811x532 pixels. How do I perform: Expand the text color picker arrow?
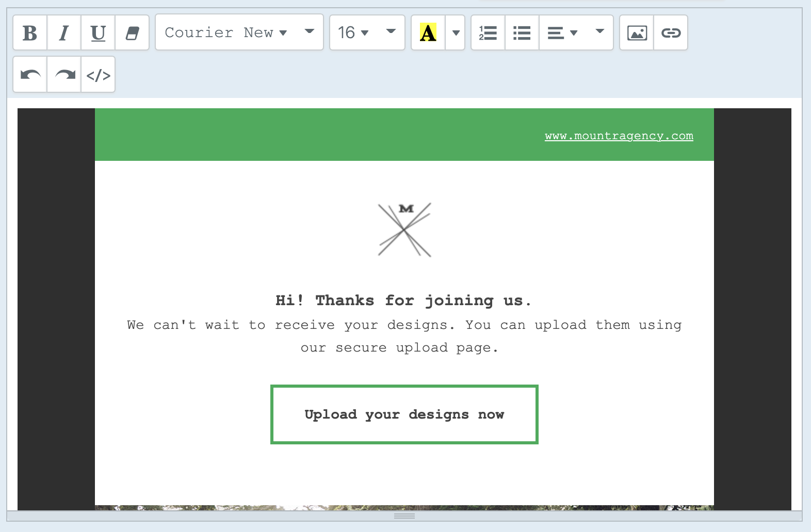tap(456, 32)
